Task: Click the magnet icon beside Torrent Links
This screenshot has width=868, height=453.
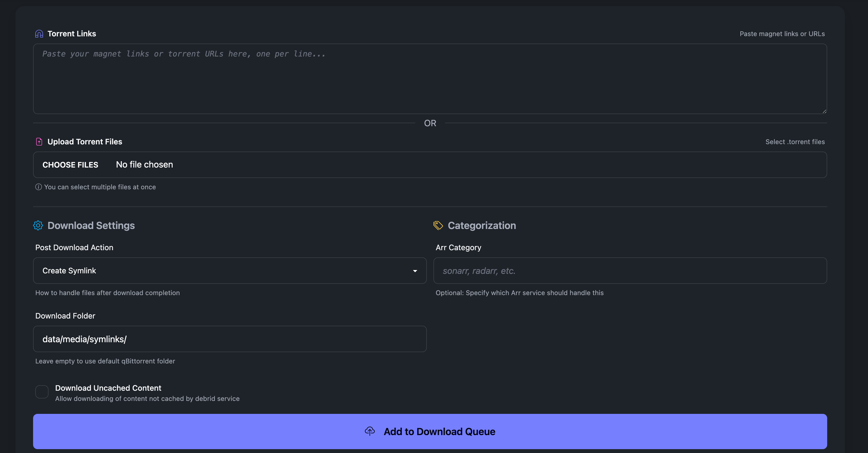Action: click(x=39, y=33)
